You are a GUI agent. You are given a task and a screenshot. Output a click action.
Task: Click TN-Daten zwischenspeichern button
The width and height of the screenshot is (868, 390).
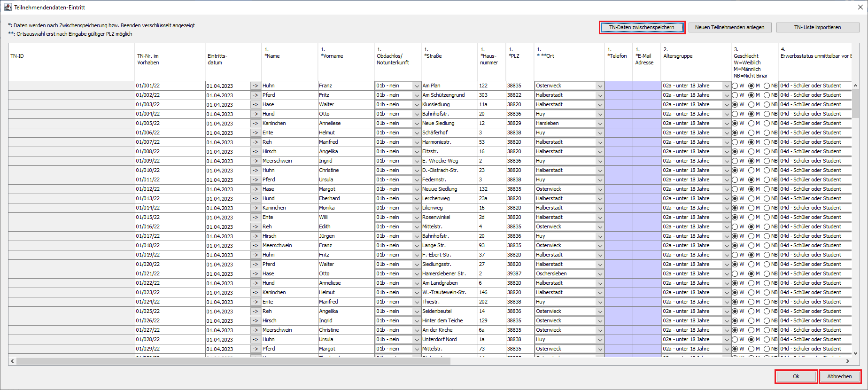point(642,27)
